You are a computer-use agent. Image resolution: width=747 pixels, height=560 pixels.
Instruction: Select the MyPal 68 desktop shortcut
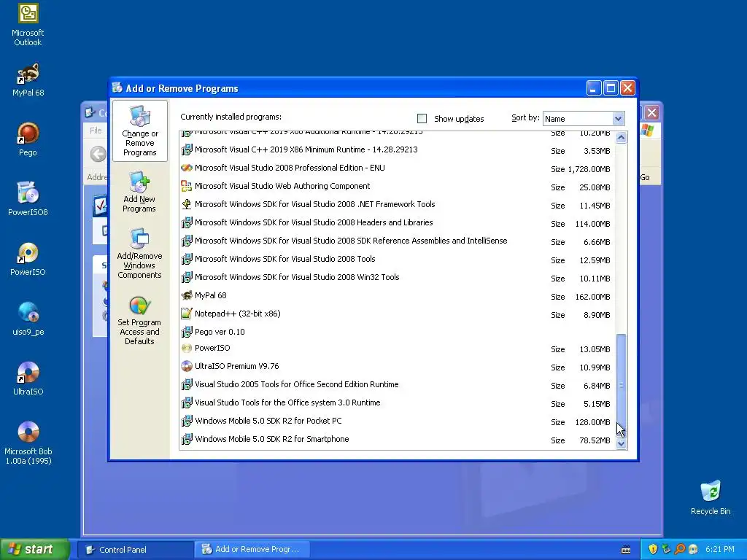tap(28, 80)
